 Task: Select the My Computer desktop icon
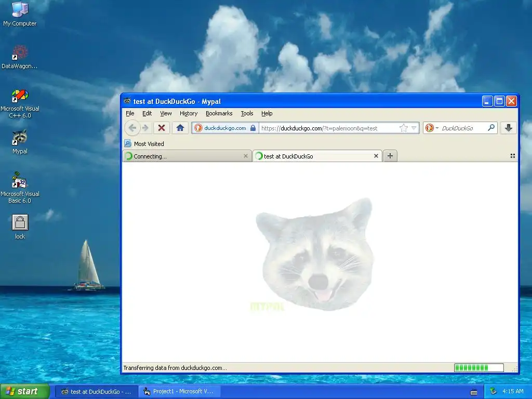tap(20, 14)
